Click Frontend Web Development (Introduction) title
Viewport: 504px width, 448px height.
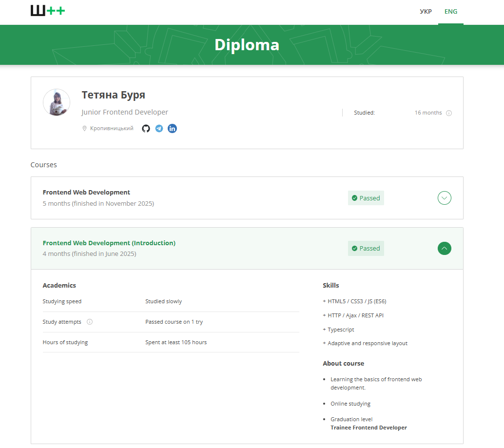(x=109, y=243)
